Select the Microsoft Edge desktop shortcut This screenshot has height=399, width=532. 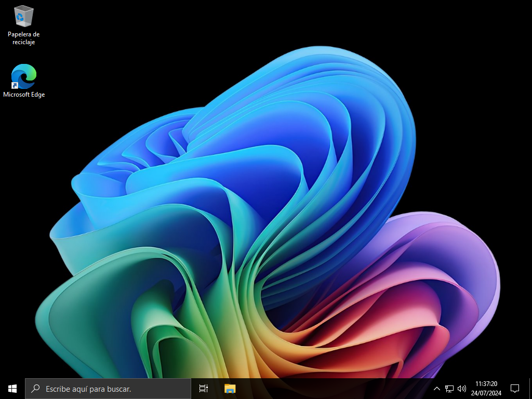point(24,81)
